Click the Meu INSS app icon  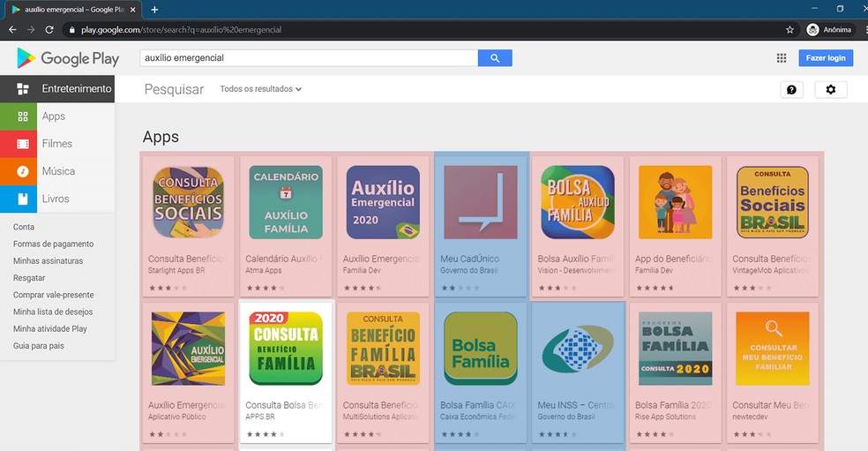(x=578, y=349)
